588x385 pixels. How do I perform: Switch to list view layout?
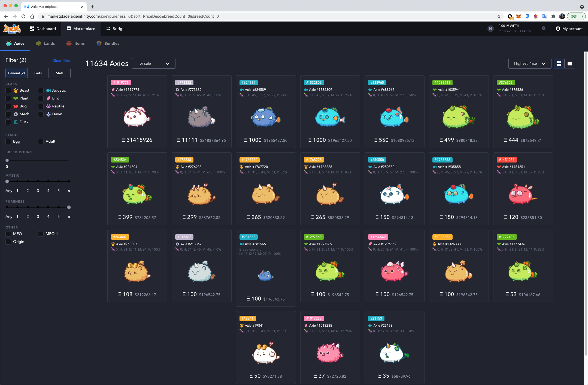pyautogui.click(x=570, y=63)
